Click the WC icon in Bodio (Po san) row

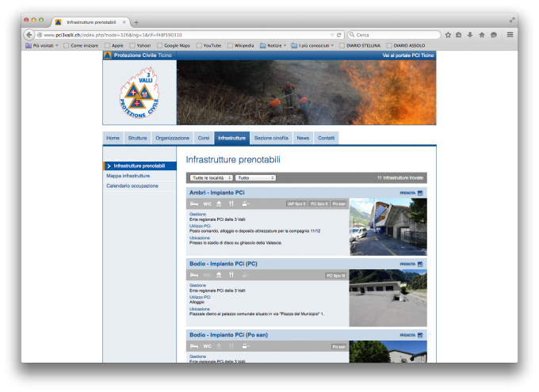click(x=208, y=346)
